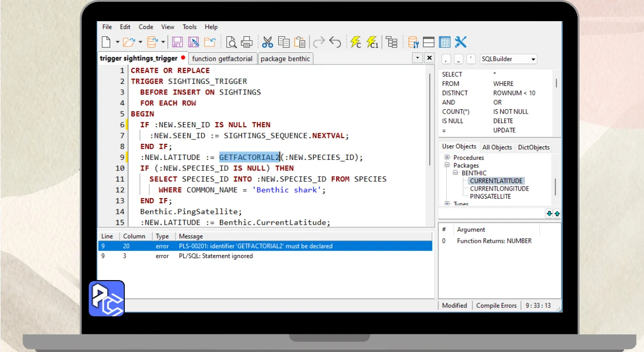Screen dimensions: 644x352
Task: Click the Undo arrow icon
Action: pyautogui.click(x=335, y=42)
